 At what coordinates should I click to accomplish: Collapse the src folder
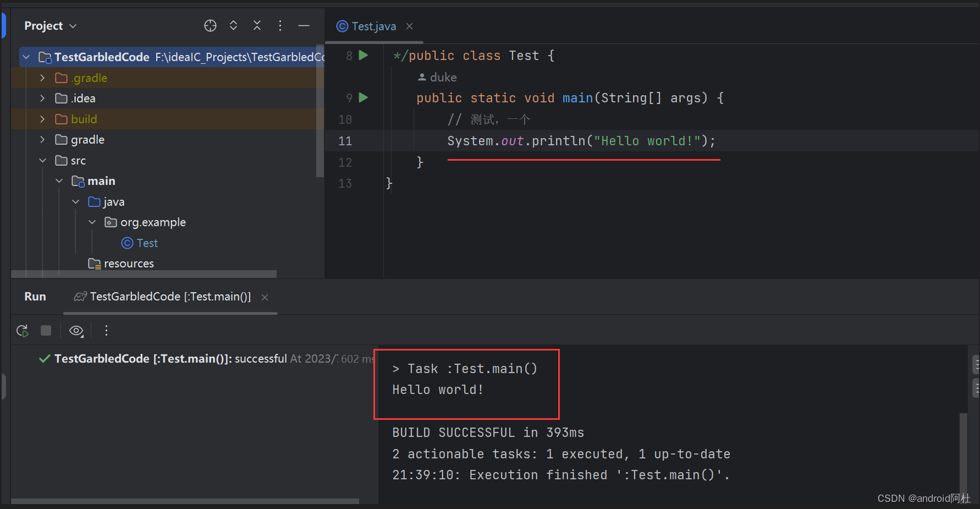click(42, 161)
